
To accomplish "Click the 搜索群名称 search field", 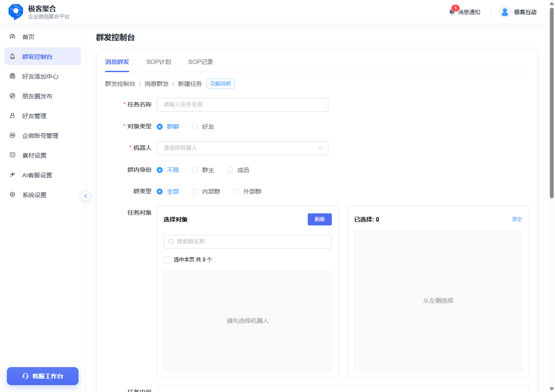I will tap(248, 242).
